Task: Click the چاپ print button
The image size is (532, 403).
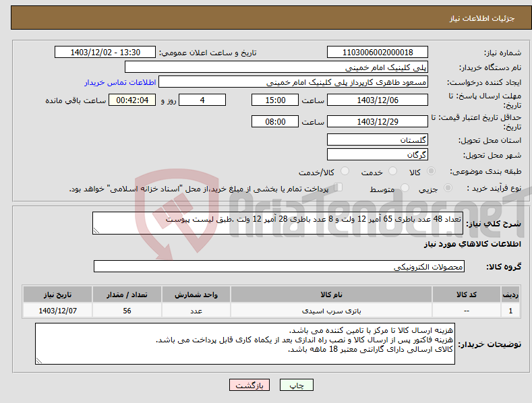Action: [297, 385]
